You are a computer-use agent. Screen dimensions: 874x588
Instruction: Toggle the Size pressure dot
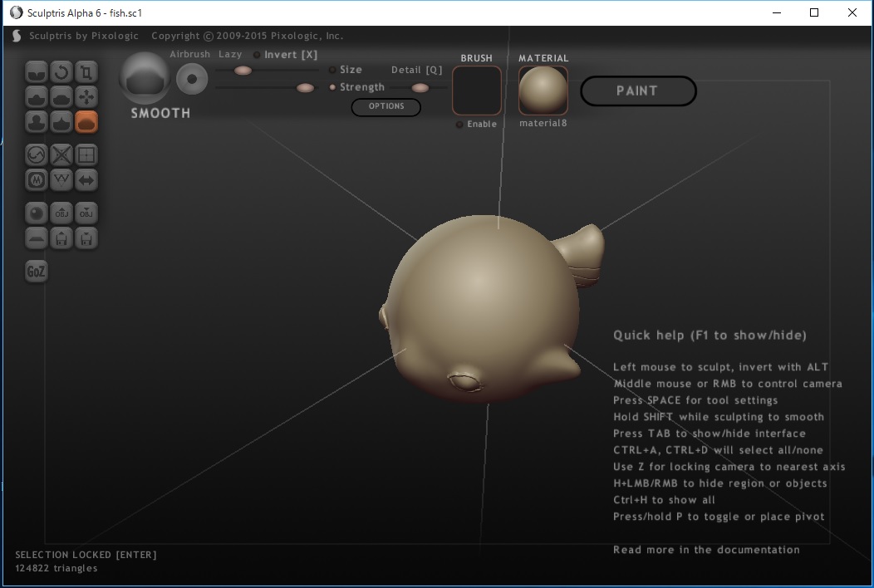coord(332,70)
